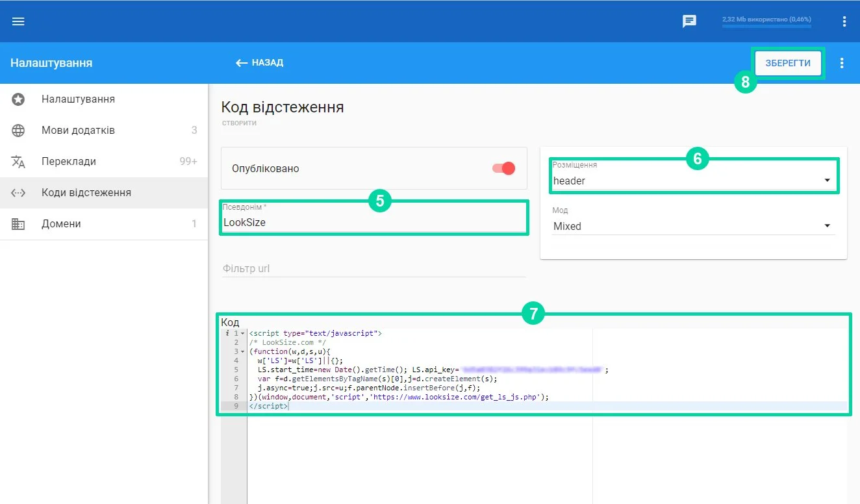This screenshot has height=504, width=860.
Task: Click the j.async=true code line
Action: pyautogui.click(x=369, y=388)
